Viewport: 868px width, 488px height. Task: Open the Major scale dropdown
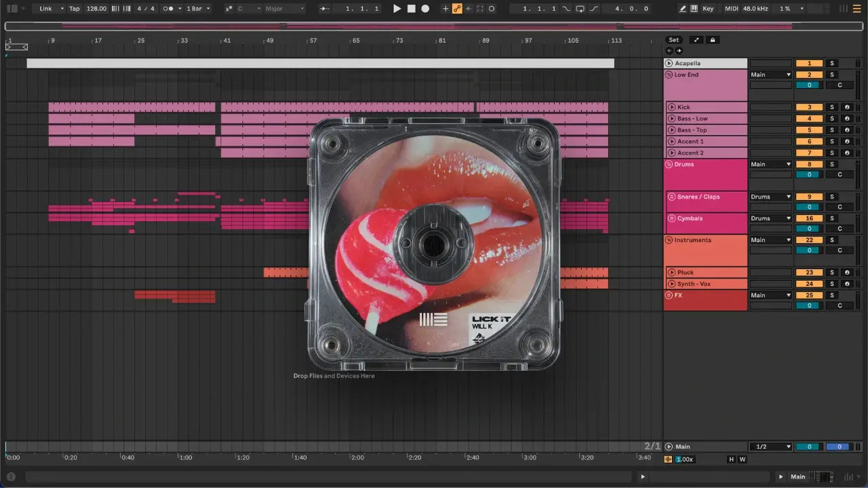[x=284, y=9]
